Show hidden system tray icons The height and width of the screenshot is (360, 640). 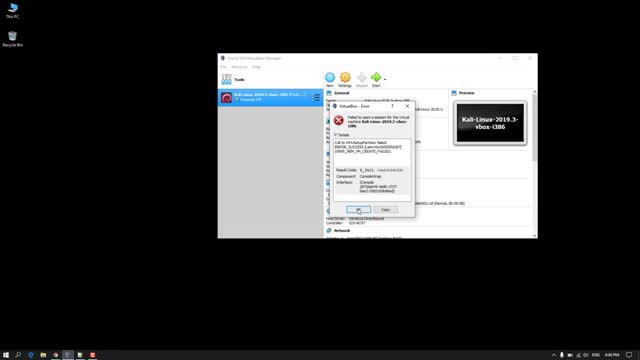point(553,355)
